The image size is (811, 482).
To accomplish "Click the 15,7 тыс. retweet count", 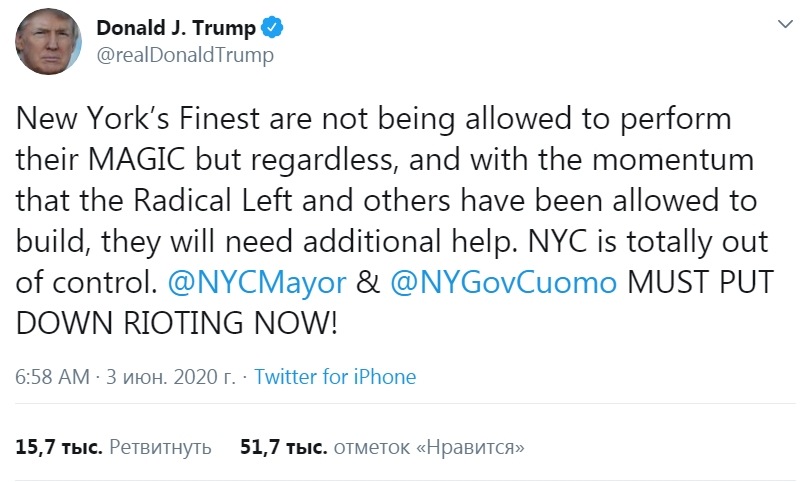I will click(59, 446).
